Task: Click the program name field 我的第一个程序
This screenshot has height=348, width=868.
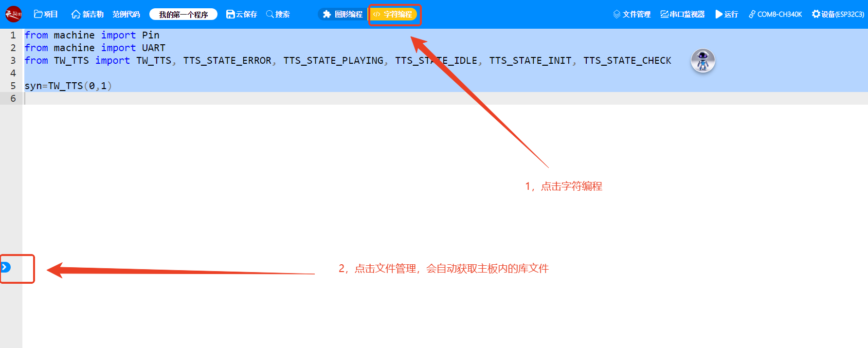Action: pyautogui.click(x=183, y=14)
